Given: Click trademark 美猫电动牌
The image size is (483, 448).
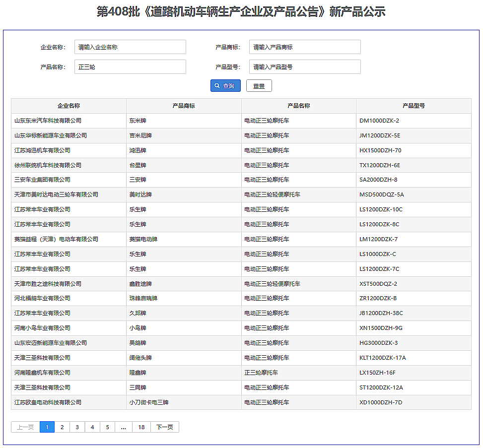Looking at the screenshot, I should pyautogui.click(x=143, y=239).
